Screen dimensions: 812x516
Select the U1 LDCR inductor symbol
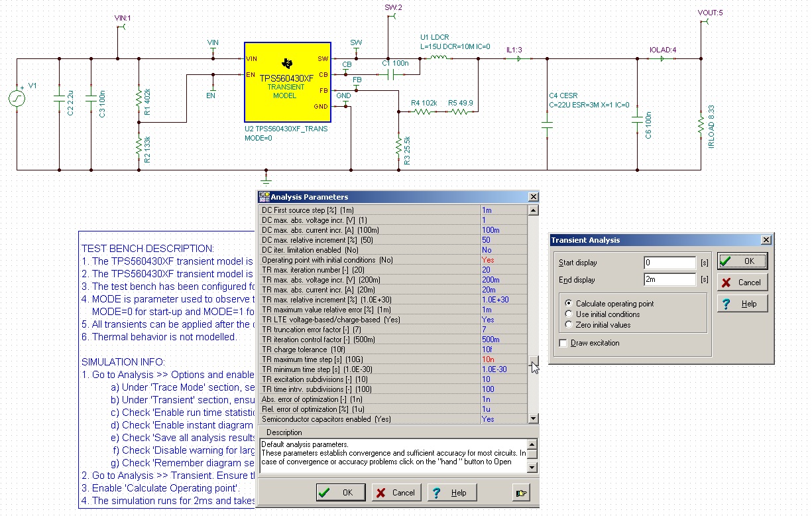point(437,58)
